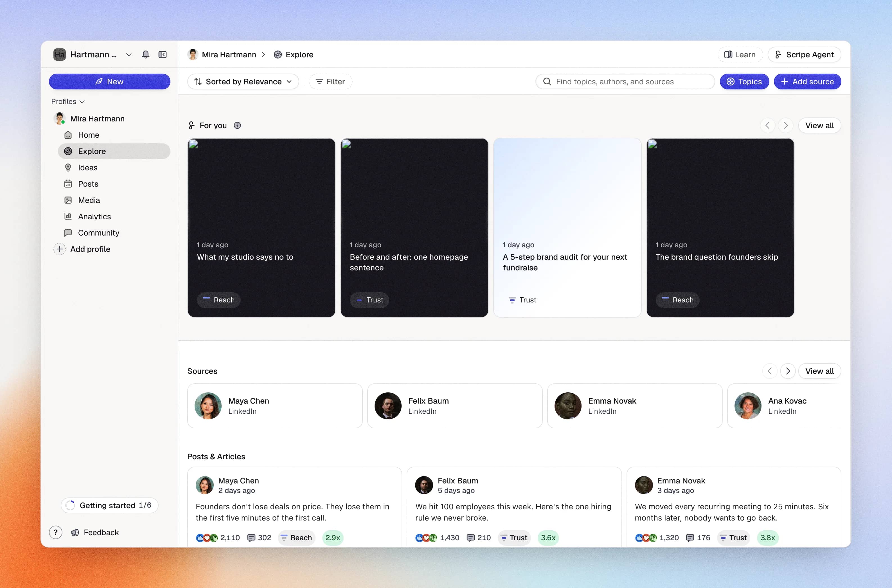Click the 2.9x multiplier badge
The height and width of the screenshot is (588, 892).
(333, 538)
